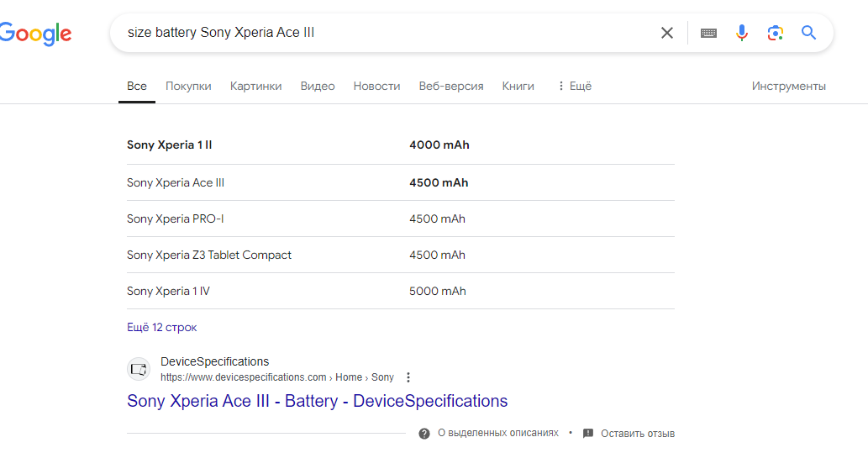The width and height of the screenshot is (868, 453).
Task: Switch to the Покупки tab
Action: (x=188, y=86)
